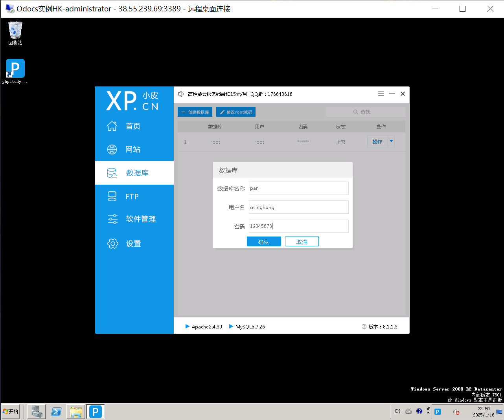Viewport: 504px width, 420px height.
Task: Click the speaker announcement icon in header
Action: [181, 94]
